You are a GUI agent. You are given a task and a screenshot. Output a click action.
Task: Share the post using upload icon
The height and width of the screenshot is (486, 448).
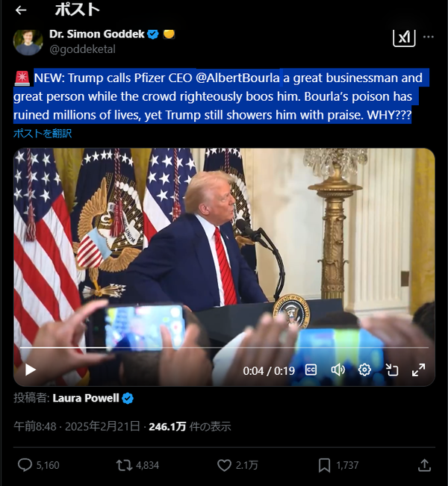(x=424, y=465)
